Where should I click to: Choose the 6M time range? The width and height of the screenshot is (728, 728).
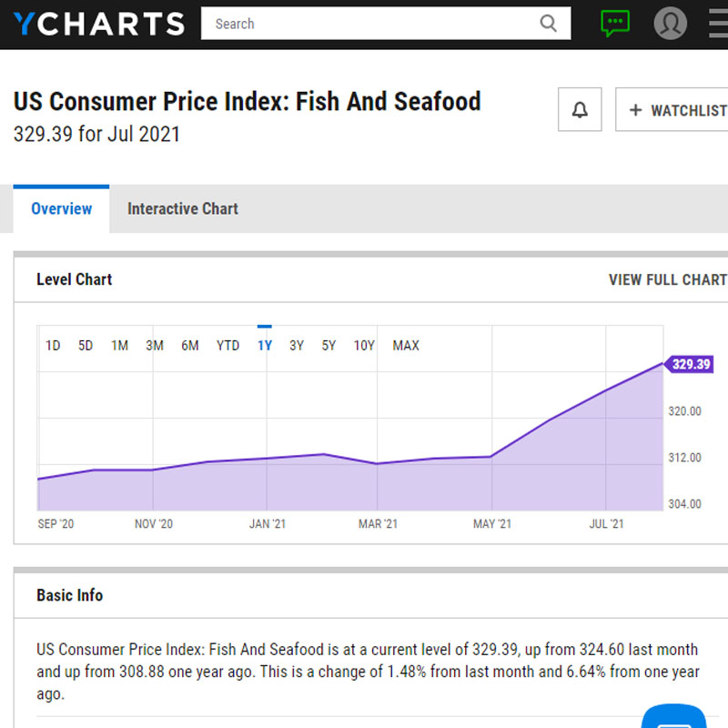pyautogui.click(x=189, y=345)
